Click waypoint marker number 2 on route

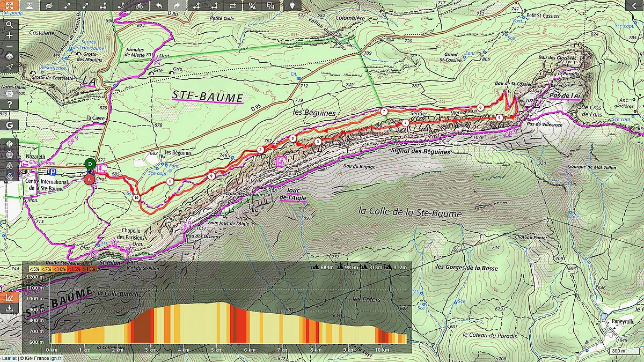(260, 150)
